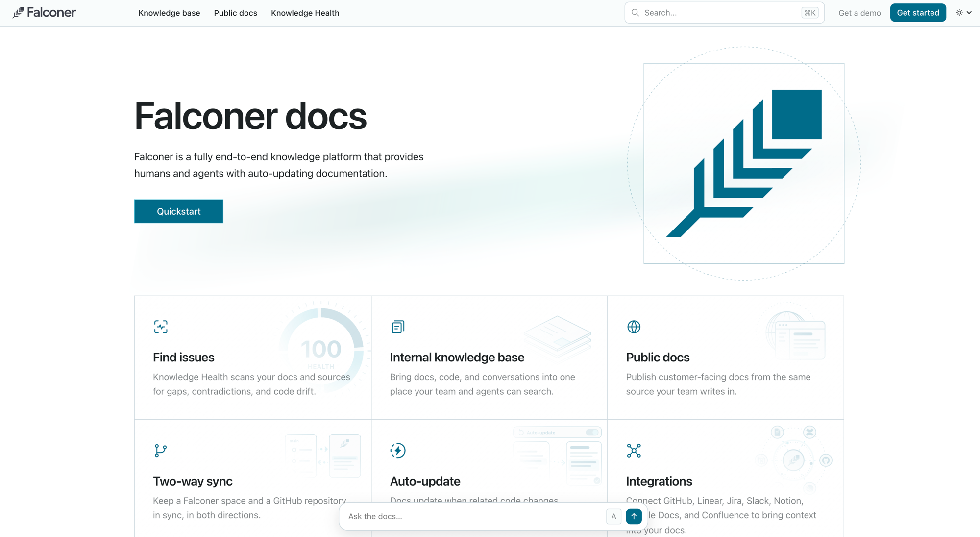980x537 pixels.
Task: Click the Find issues scan icon
Action: (x=161, y=327)
